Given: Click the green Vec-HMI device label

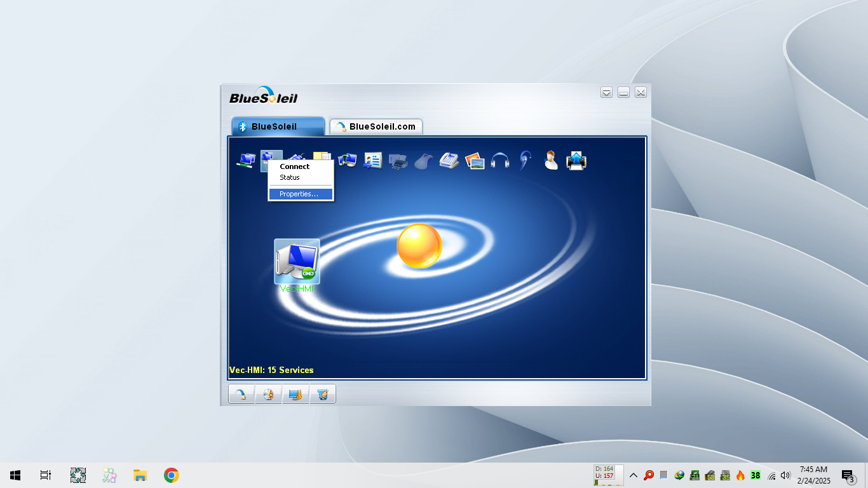Looking at the screenshot, I should (297, 289).
